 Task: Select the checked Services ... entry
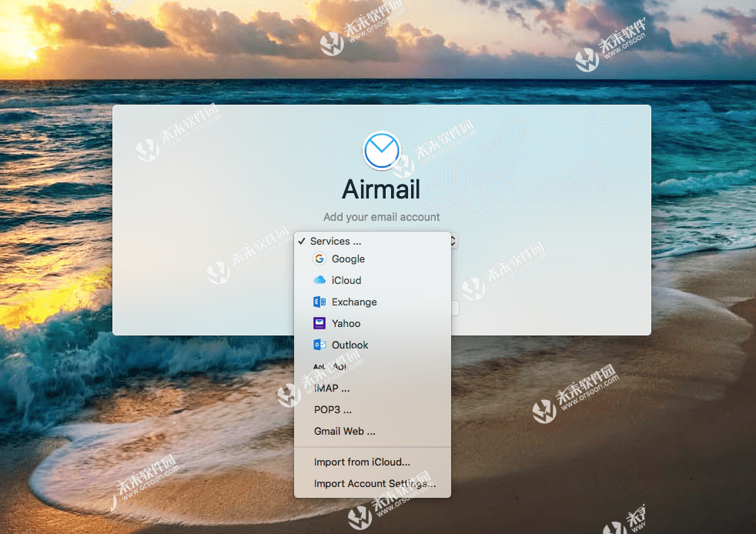pos(372,241)
